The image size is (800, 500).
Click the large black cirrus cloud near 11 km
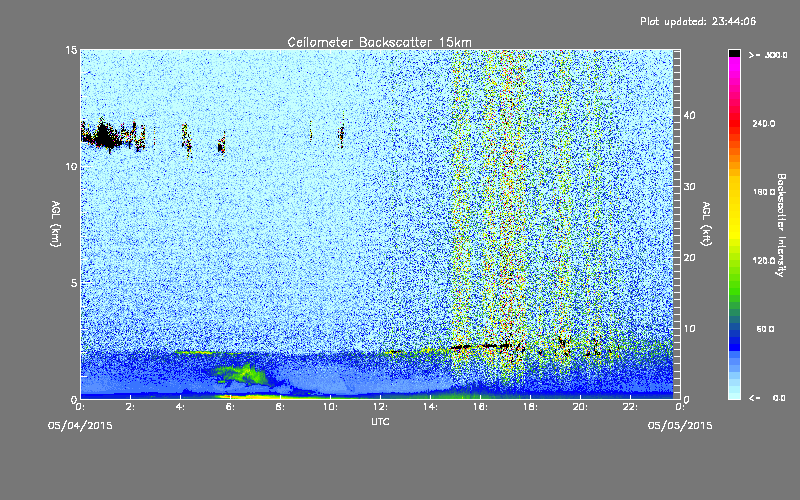coord(104,135)
